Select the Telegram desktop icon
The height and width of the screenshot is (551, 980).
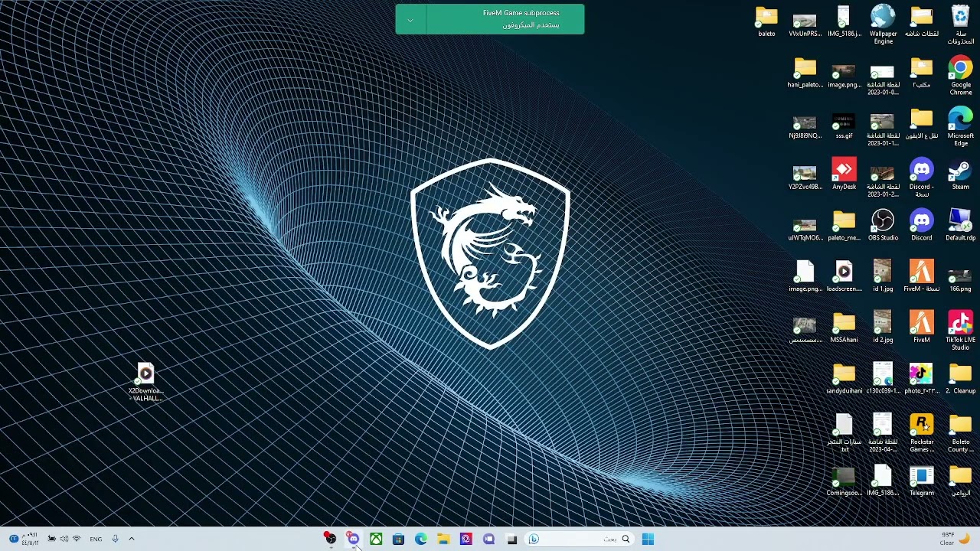click(922, 480)
